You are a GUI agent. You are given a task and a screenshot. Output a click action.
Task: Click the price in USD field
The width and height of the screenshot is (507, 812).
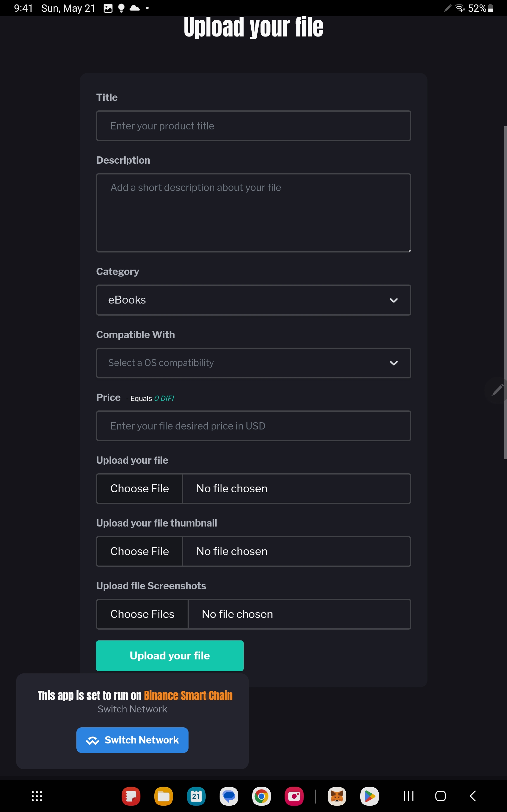[253, 426]
